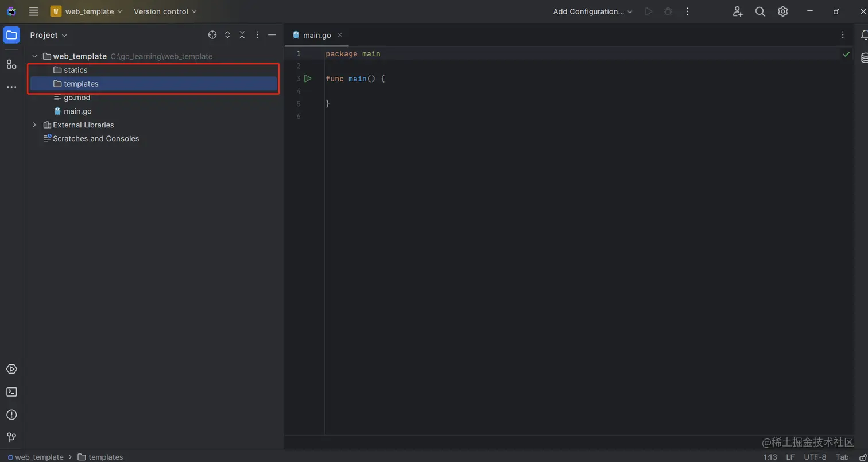Viewport: 868px width, 462px height.
Task: Open the Code With Me icon
Action: pos(738,11)
